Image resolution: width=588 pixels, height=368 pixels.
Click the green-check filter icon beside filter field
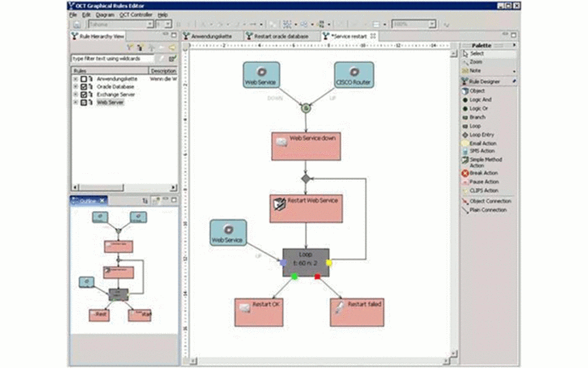point(172,59)
